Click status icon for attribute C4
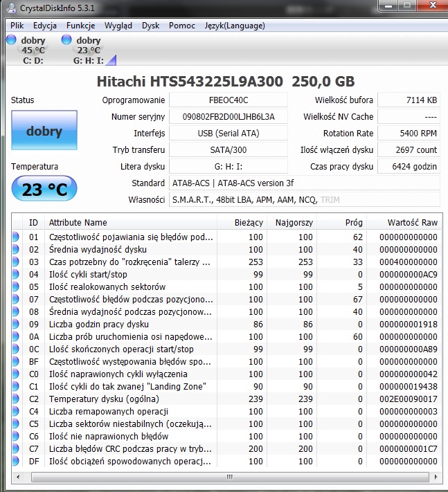The height and width of the screenshot is (492, 448). [16, 411]
